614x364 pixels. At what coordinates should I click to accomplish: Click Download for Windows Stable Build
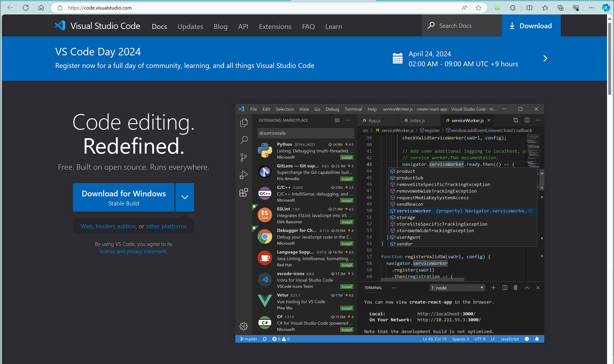tap(124, 198)
